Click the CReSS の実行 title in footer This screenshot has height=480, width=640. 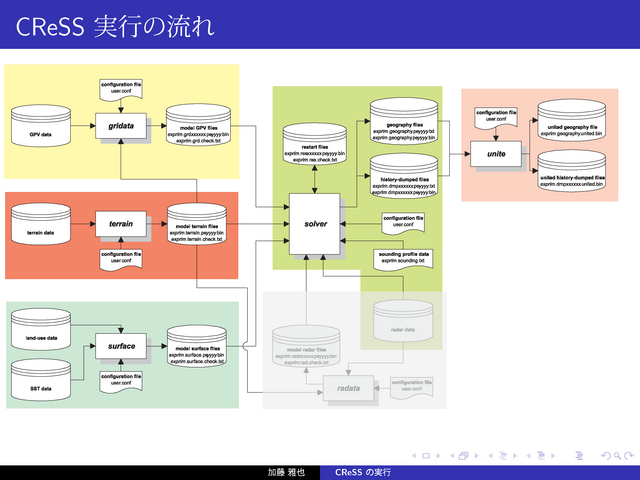click(363, 472)
